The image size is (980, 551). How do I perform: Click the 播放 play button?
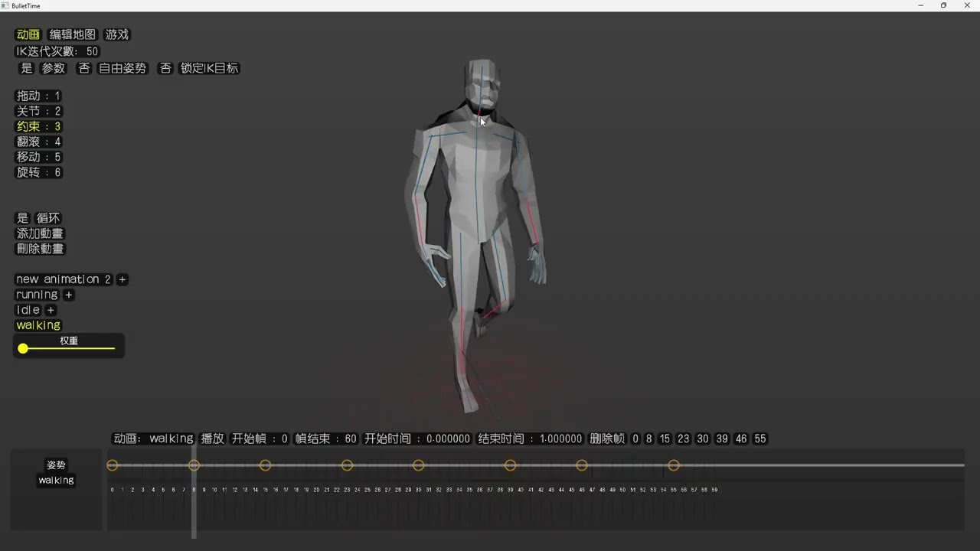pyautogui.click(x=213, y=439)
